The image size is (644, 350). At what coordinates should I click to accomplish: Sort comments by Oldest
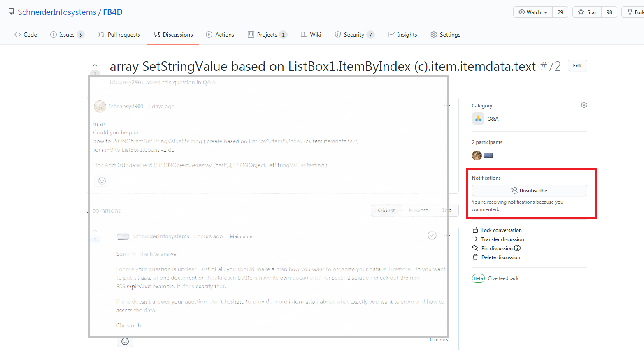click(386, 210)
